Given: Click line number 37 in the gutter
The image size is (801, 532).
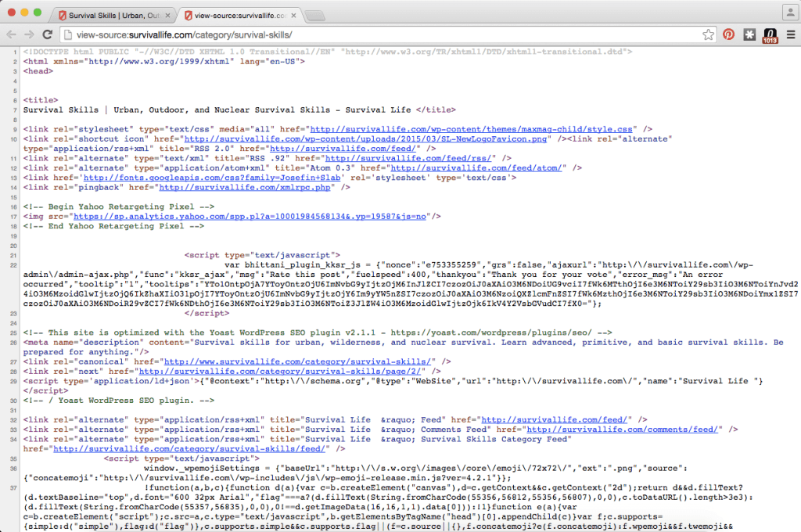Looking at the screenshot, I should coord(13,488).
